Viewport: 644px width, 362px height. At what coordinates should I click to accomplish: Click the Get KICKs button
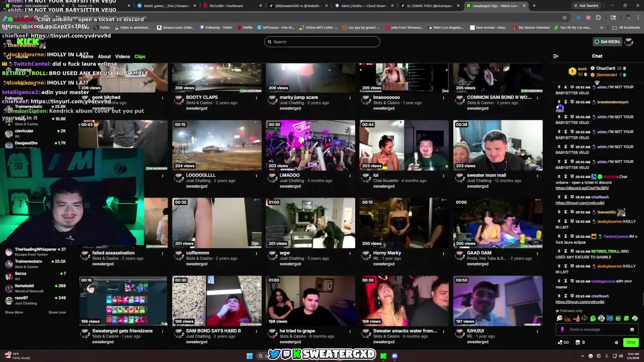[607, 42]
